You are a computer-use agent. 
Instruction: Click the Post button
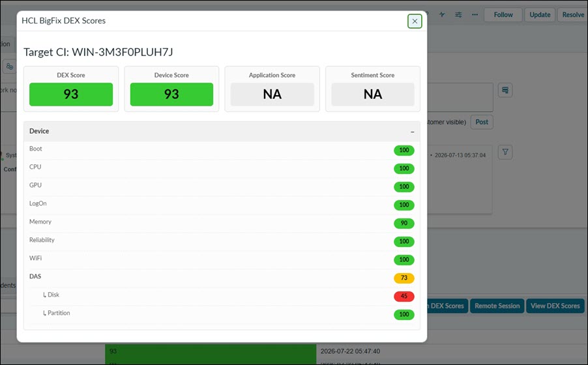(x=482, y=122)
